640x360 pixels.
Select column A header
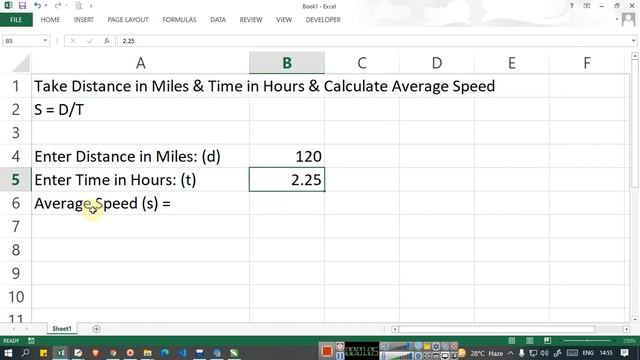pyautogui.click(x=140, y=63)
